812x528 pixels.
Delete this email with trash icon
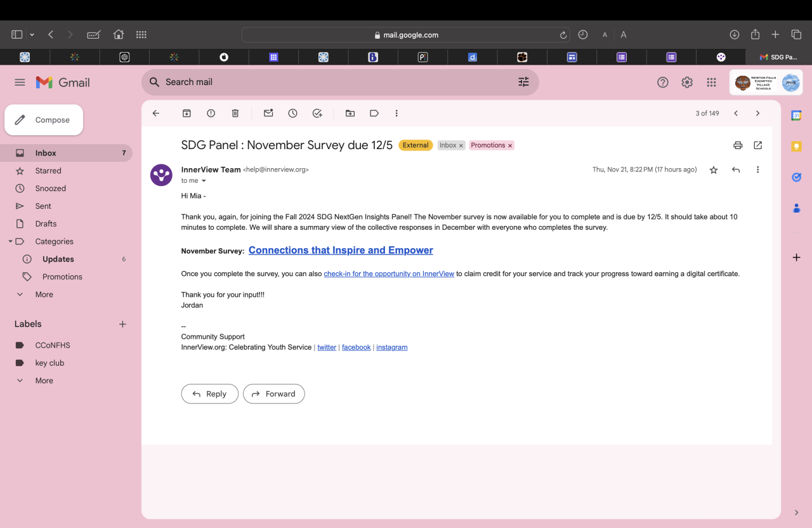pyautogui.click(x=235, y=114)
